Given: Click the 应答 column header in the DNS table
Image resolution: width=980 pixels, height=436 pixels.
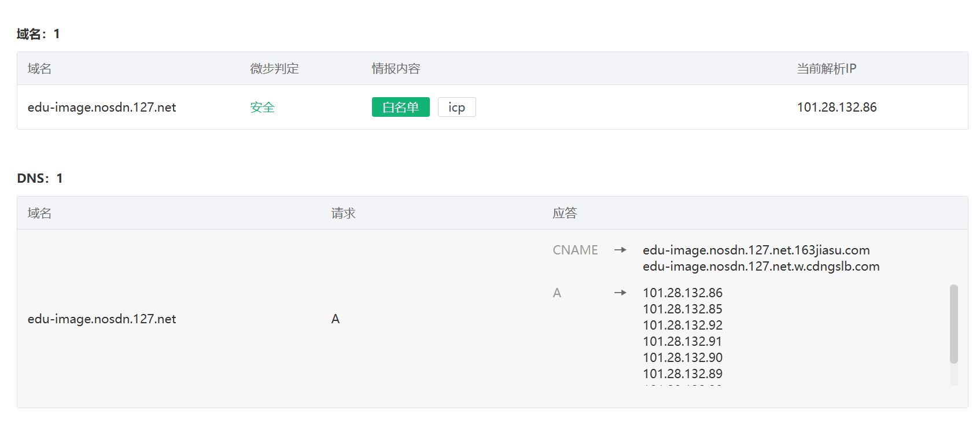Looking at the screenshot, I should coord(565,213).
